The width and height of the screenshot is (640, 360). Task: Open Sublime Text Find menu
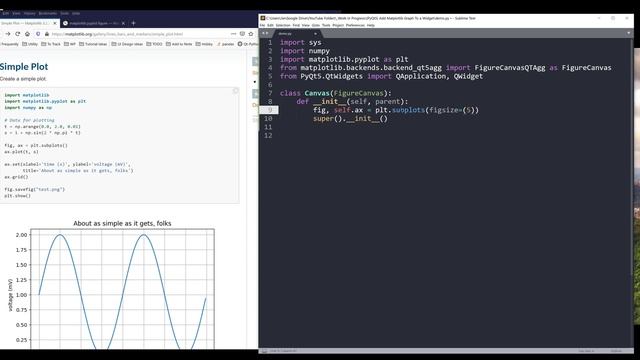click(x=296, y=25)
